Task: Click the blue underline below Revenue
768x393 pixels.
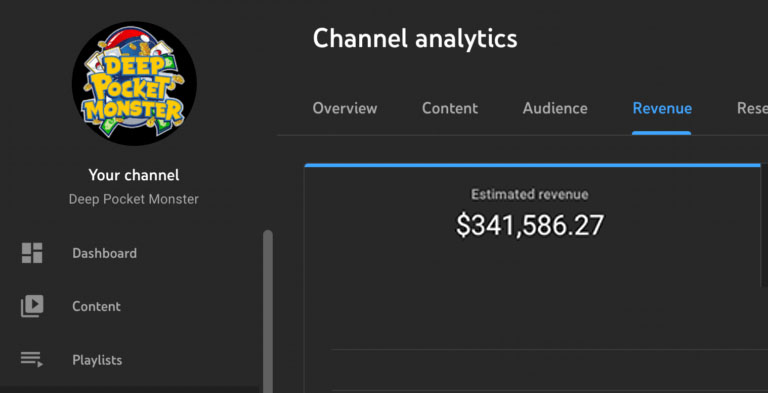Action: (662, 133)
